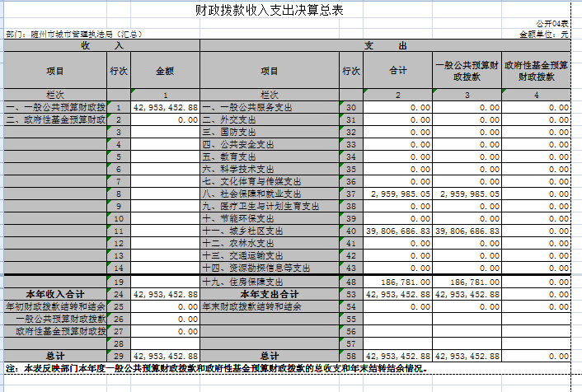The image size is (582, 392).
Task: Click the 收入 section header cell
Action: 101,45
